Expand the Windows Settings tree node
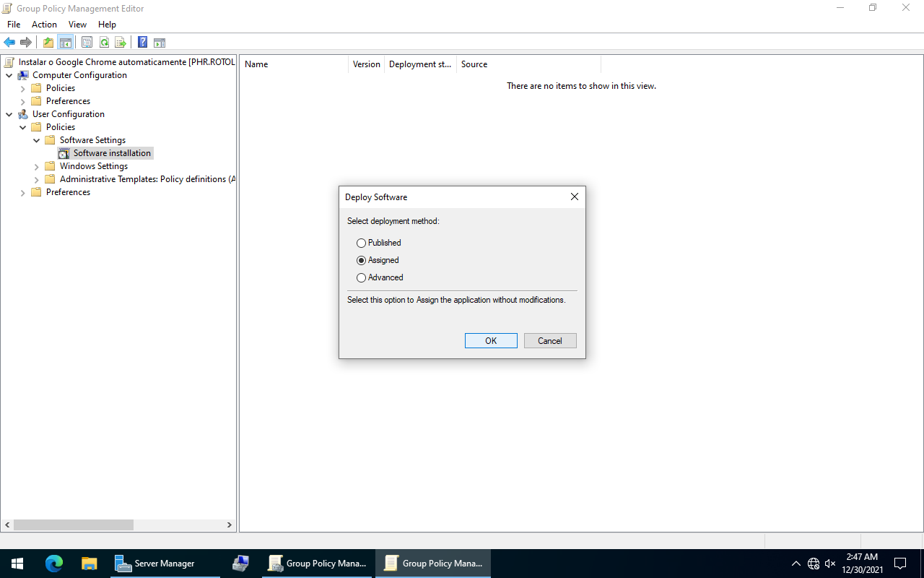Screen dimensions: 924x578 37,166
